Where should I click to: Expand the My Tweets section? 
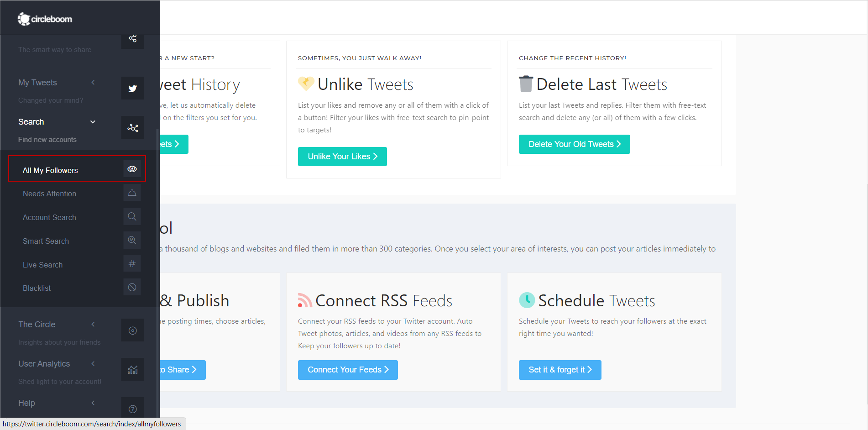93,82
